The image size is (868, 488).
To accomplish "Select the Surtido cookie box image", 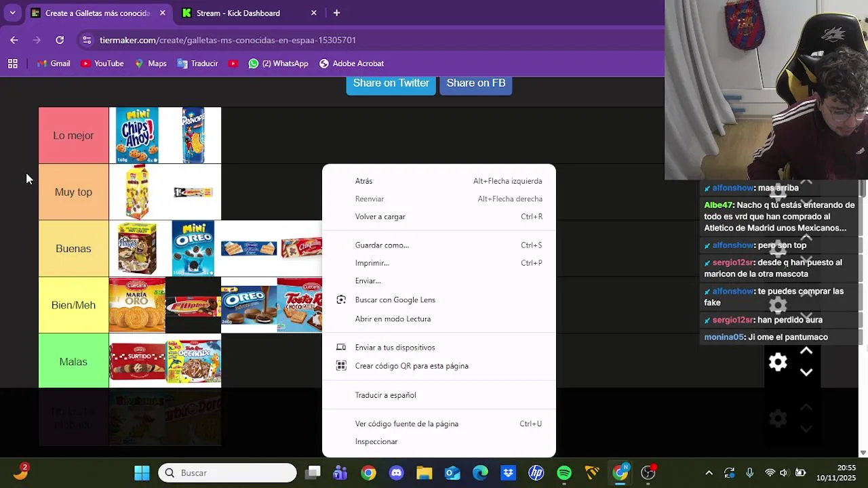I will 137,362.
